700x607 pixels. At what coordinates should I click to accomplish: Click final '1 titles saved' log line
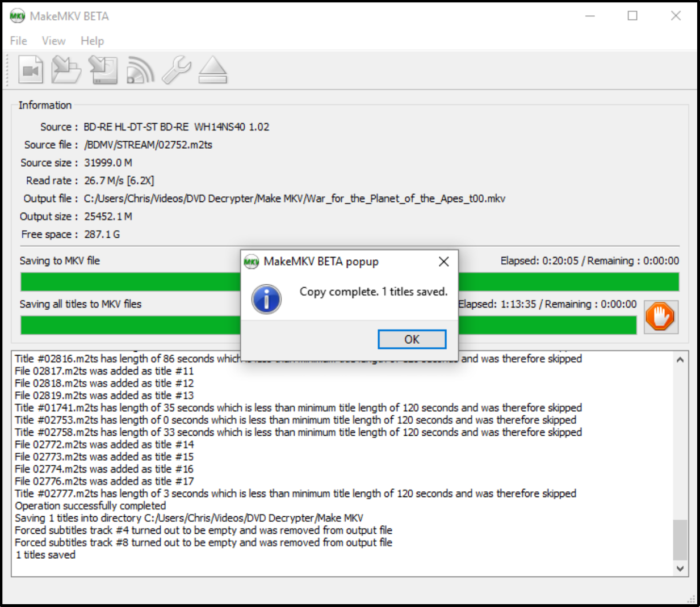pos(45,555)
